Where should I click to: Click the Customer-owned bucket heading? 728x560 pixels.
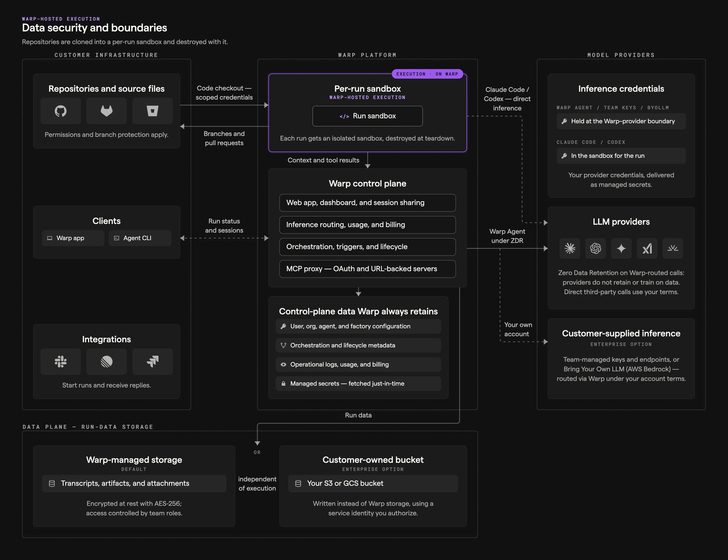(x=373, y=460)
